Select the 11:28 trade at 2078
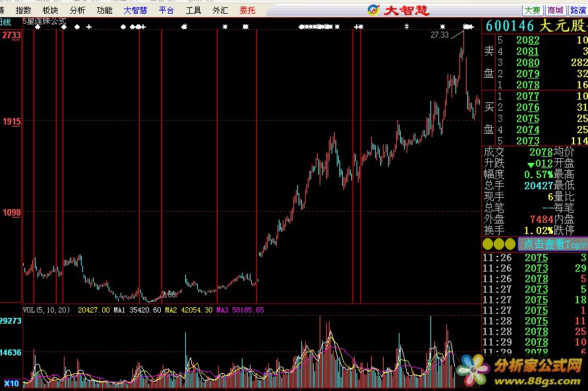 [x=536, y=332]
